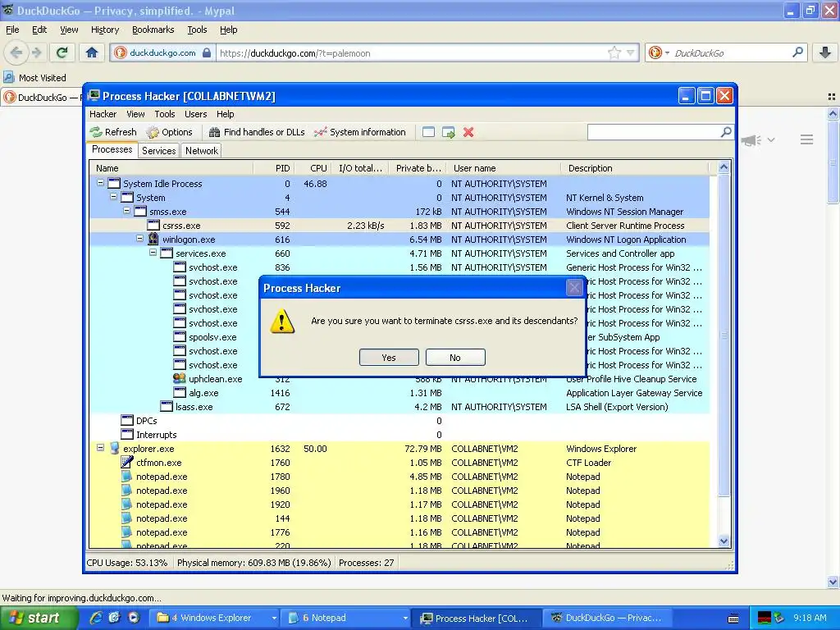
Task: Click the browser search magnifier icon
Action: (x=797, y=52)
